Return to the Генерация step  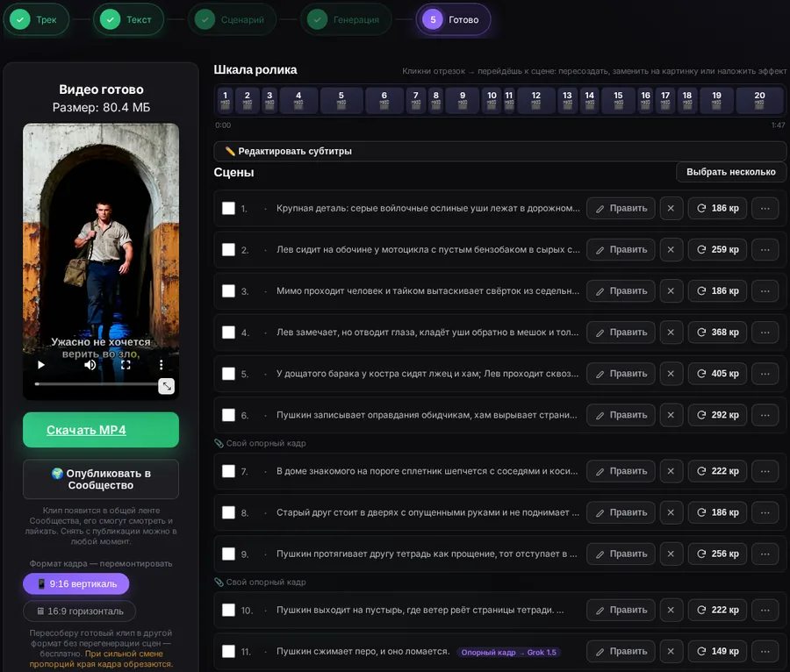[x=346, y=19]
